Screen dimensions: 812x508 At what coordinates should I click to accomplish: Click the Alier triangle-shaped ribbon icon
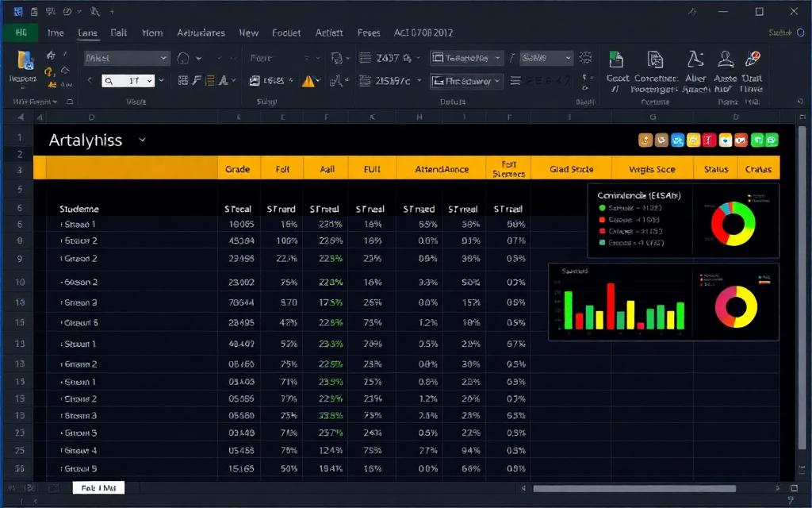point(695,60)
